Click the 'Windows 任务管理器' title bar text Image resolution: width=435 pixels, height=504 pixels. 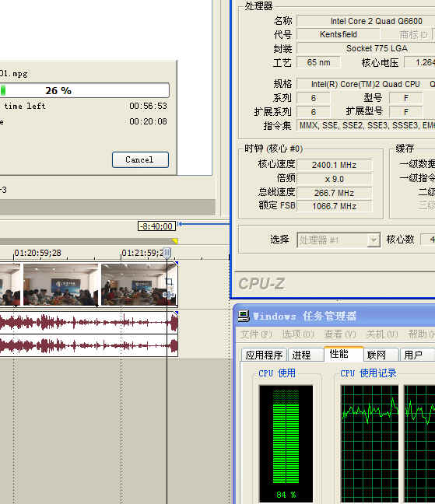pyautogui.click(x=304, y=317)
